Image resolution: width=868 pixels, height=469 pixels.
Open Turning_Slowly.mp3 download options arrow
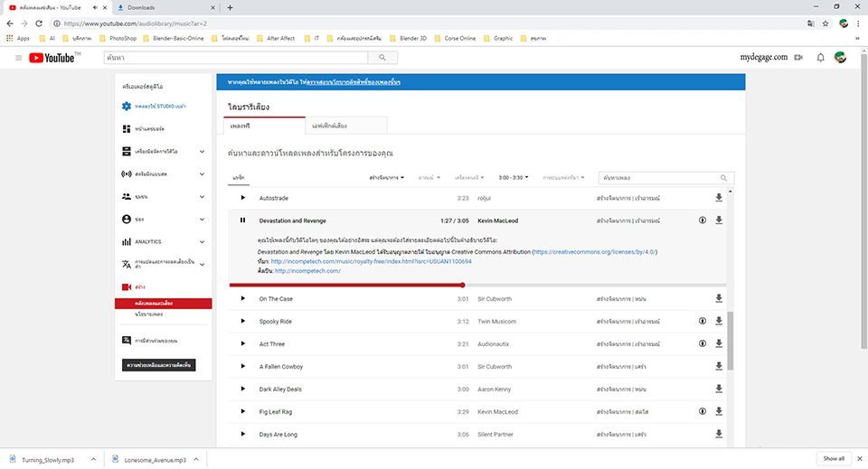tap(93, 460)
